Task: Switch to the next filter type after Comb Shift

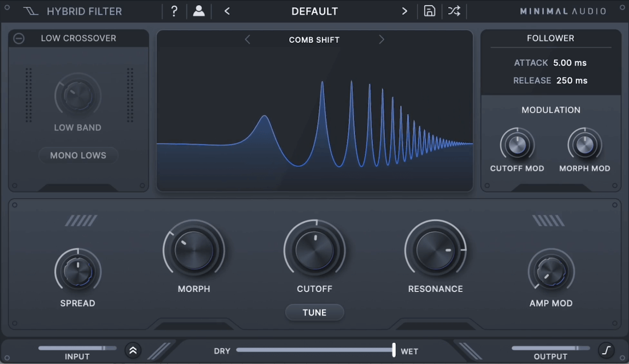Action: click(381, 39)
